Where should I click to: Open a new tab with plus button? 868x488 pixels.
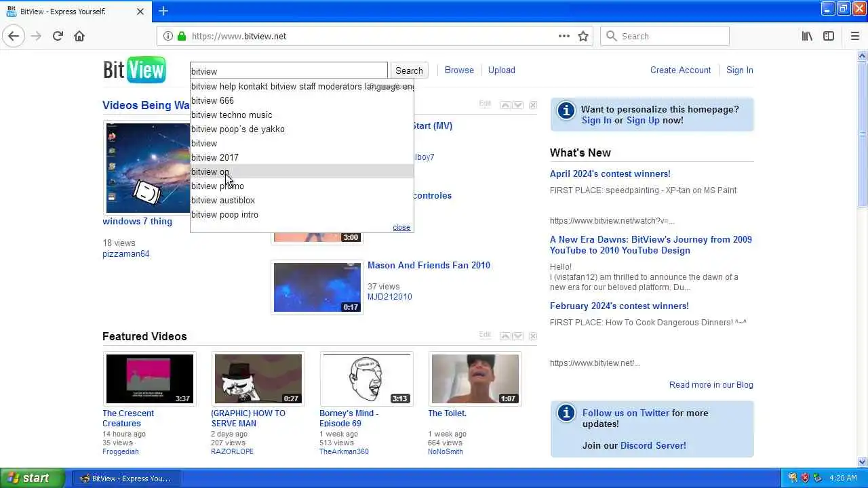[x=163, y=11]
